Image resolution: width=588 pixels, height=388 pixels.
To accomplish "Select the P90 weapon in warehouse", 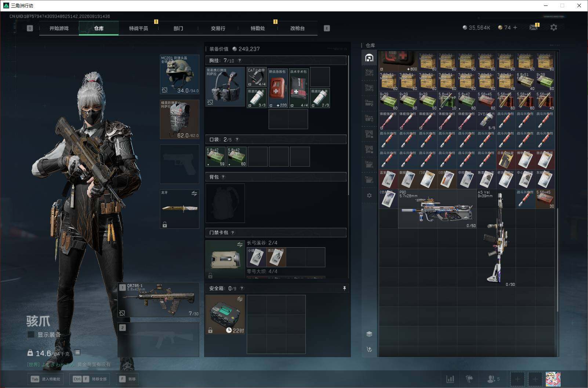I will click(437, 209).
